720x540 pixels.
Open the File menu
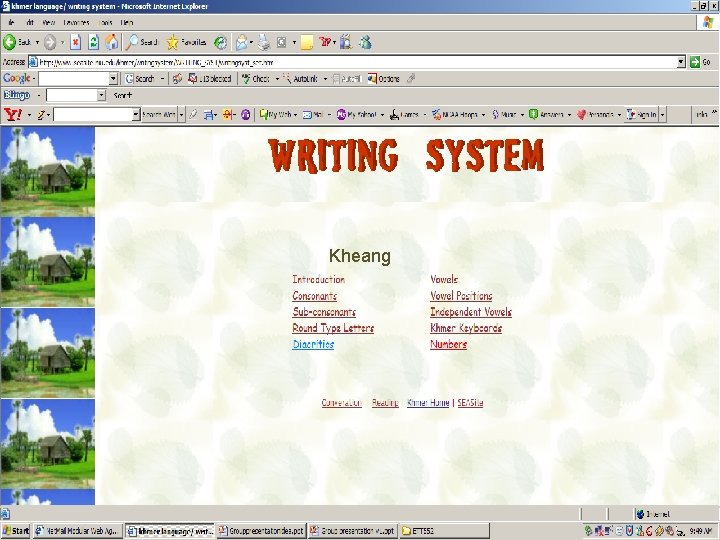pos(11,22)
